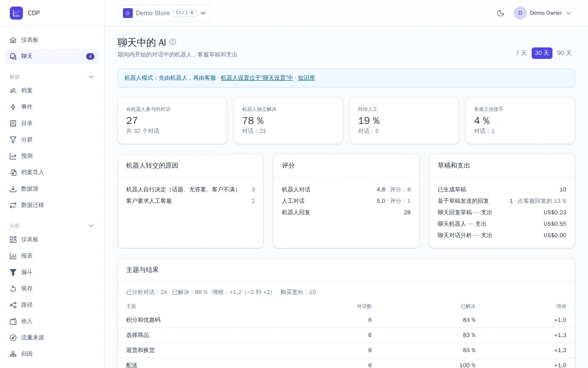
Task: Open 归因 hierarchy icon
Action: (x=13, y=354)
